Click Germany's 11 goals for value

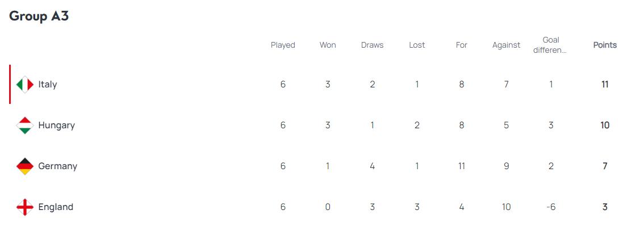(462, 166)
